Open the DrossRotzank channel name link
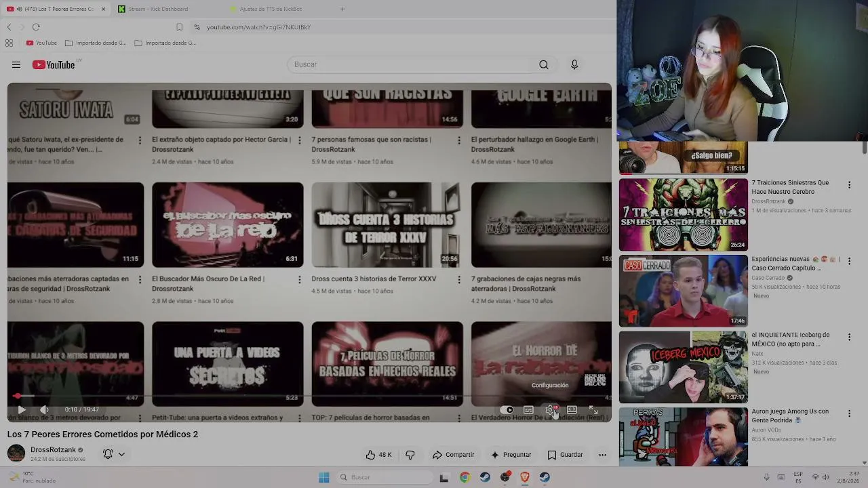The height and width of the screenshot is (488, 868). tap(53, 449)
